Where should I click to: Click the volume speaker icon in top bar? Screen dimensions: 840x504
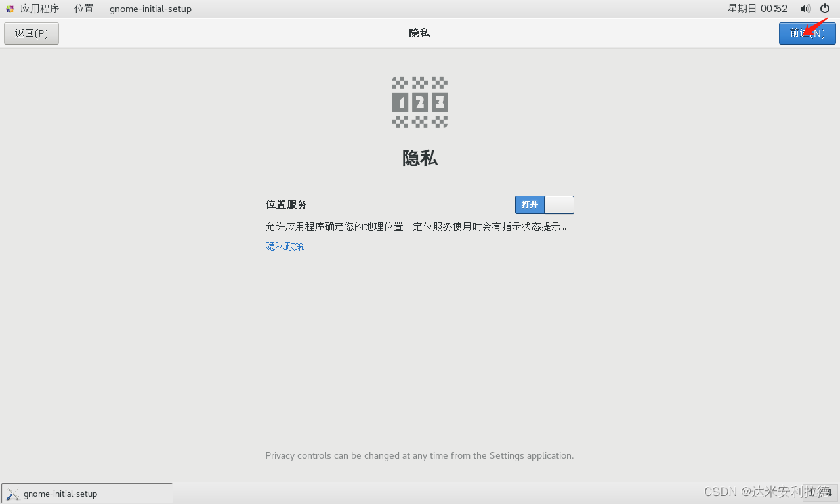(x=806, y=9)
